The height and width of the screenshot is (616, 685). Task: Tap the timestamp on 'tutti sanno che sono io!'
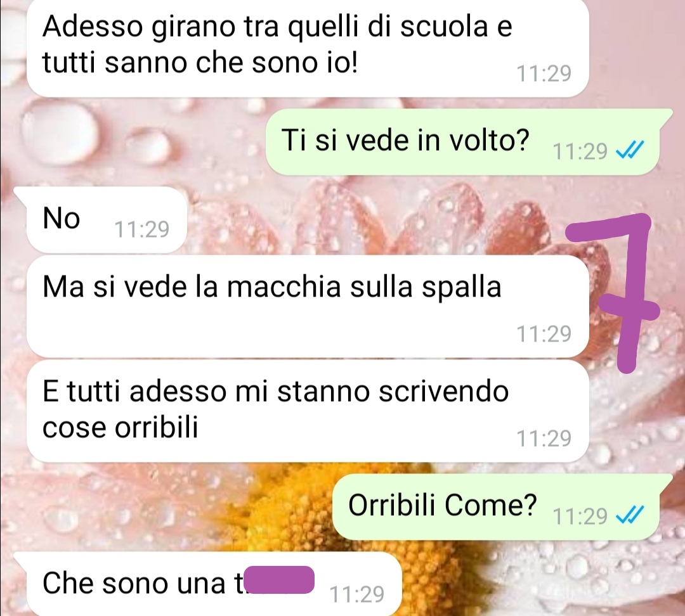coord(544,74)
